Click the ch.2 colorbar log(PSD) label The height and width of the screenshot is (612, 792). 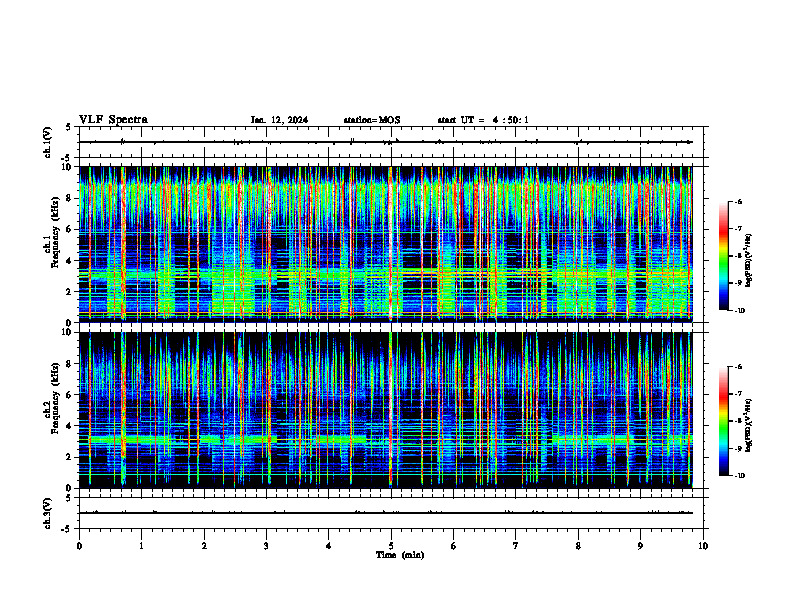749,425
